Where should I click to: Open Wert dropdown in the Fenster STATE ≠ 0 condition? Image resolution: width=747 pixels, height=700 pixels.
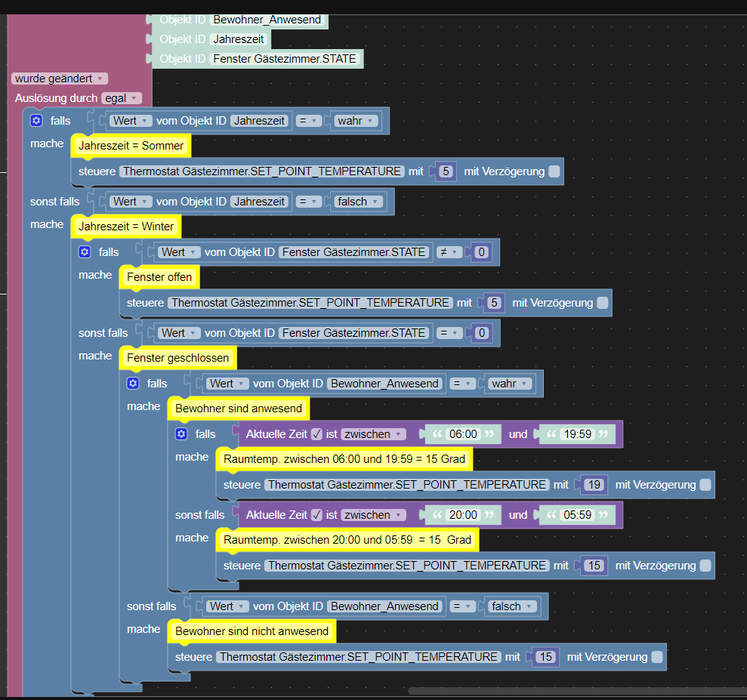(179, 252)
